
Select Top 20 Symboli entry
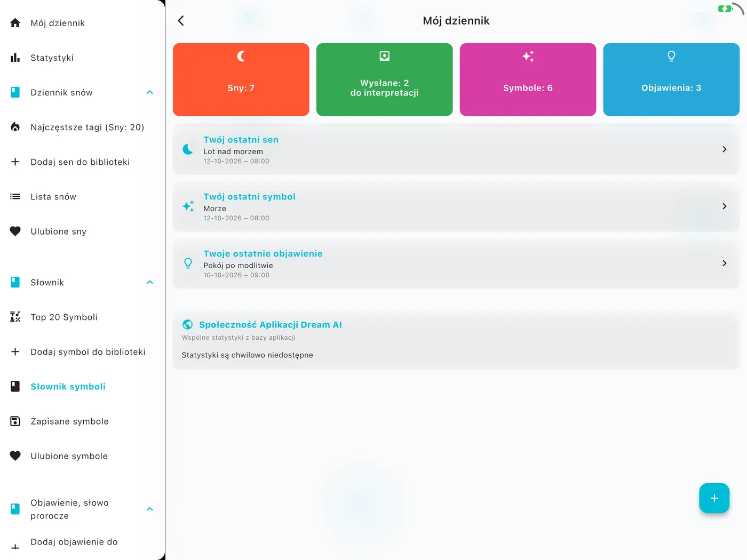pos(83,317)
